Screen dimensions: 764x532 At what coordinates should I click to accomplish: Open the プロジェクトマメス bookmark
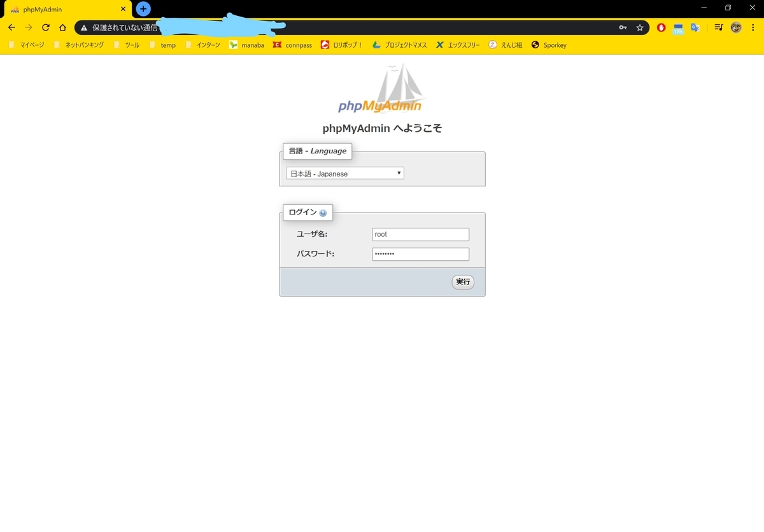click(400, 45)
